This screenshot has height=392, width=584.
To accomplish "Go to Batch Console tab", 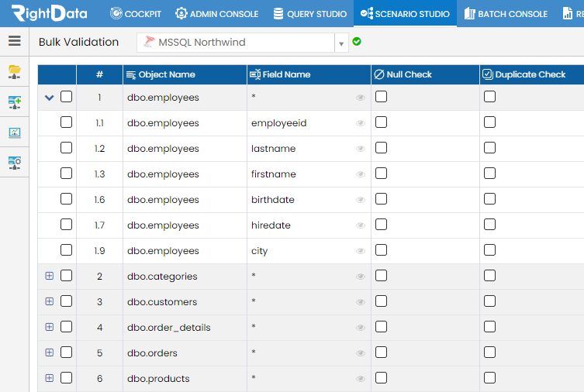I will 506,14.
